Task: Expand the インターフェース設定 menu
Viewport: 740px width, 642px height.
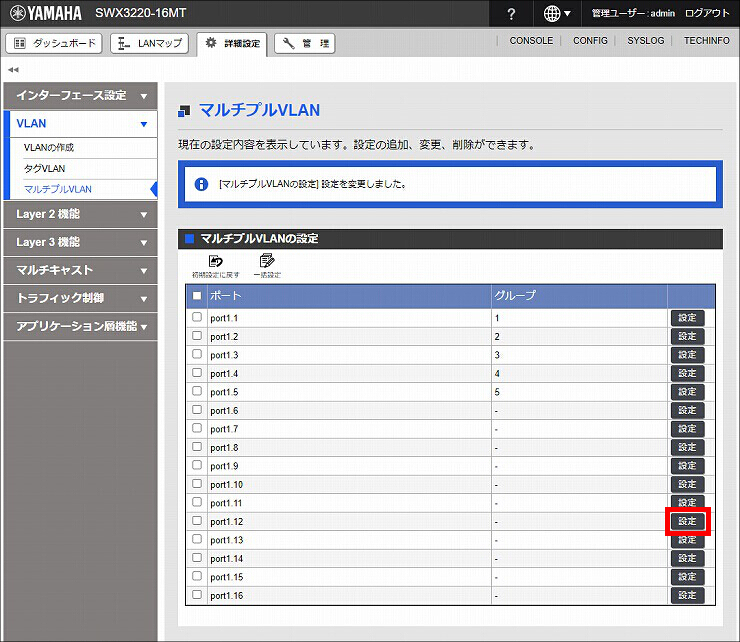Action: (x=81, y=96)
